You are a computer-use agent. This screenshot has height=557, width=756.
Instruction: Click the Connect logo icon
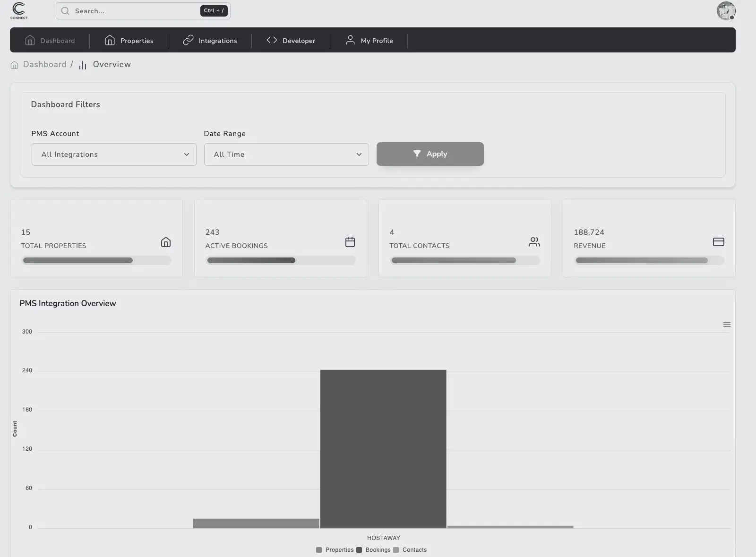tap(19, 10)
